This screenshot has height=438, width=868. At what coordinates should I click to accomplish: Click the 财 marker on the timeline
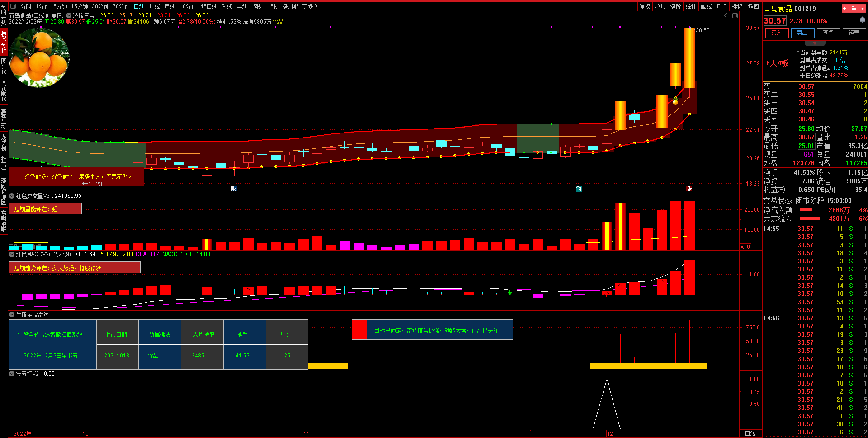coord(234,189)
